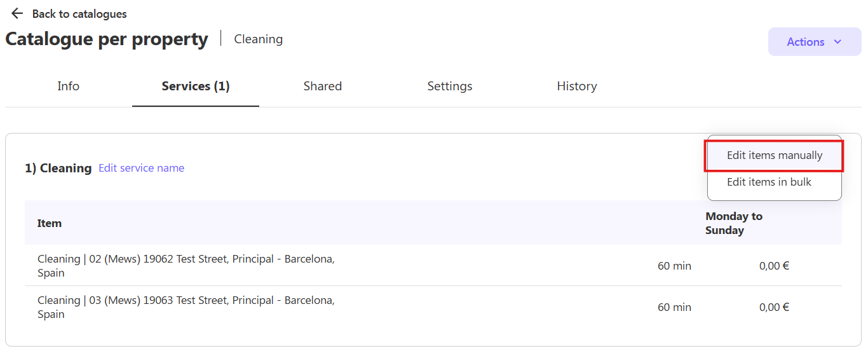
Task: Click Edit service name link
Action: [142, 168]
